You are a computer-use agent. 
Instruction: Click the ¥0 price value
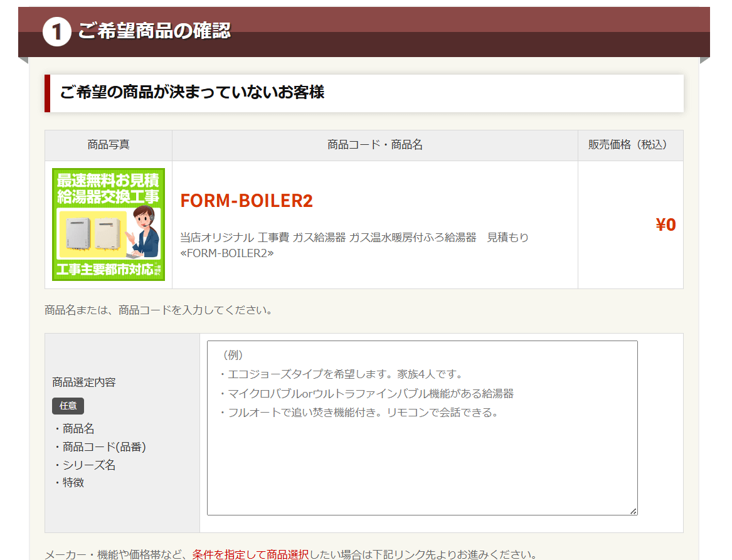click(x=666, y=225)
